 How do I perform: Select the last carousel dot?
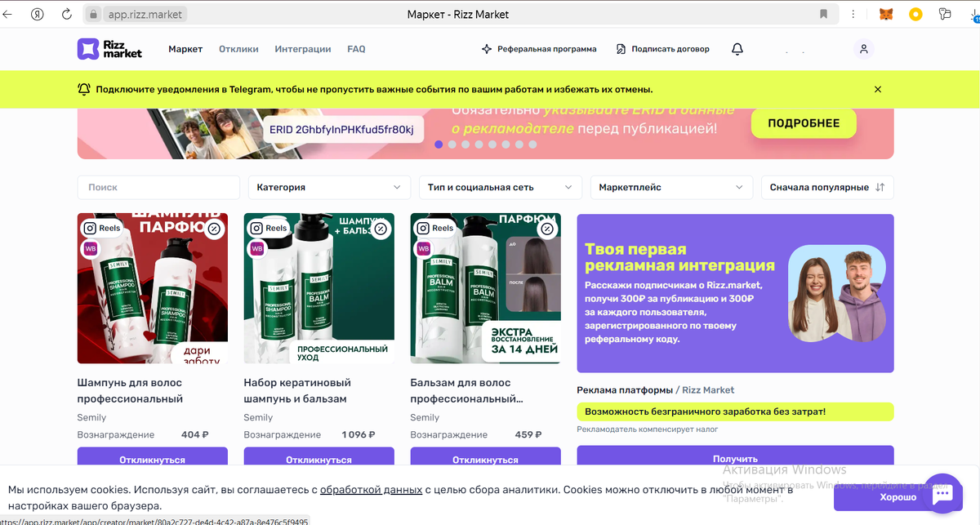[532, 145]
